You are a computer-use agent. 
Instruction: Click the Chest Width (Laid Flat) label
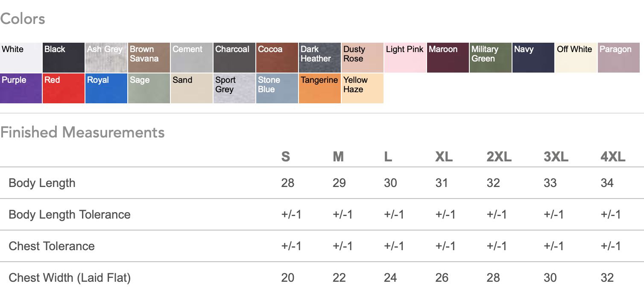70,278
